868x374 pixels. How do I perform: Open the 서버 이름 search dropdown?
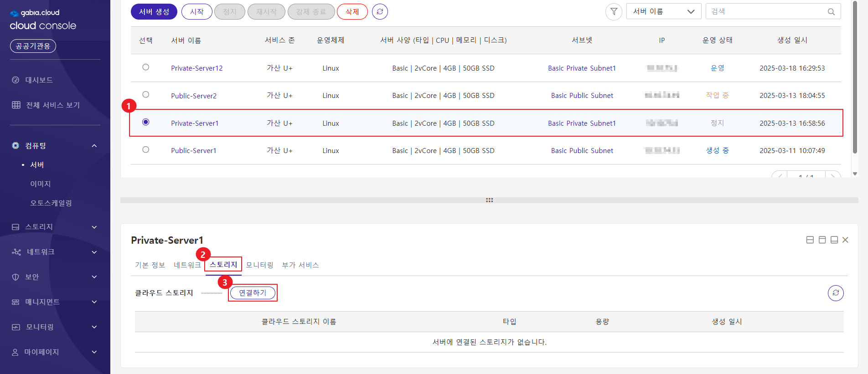663,12
